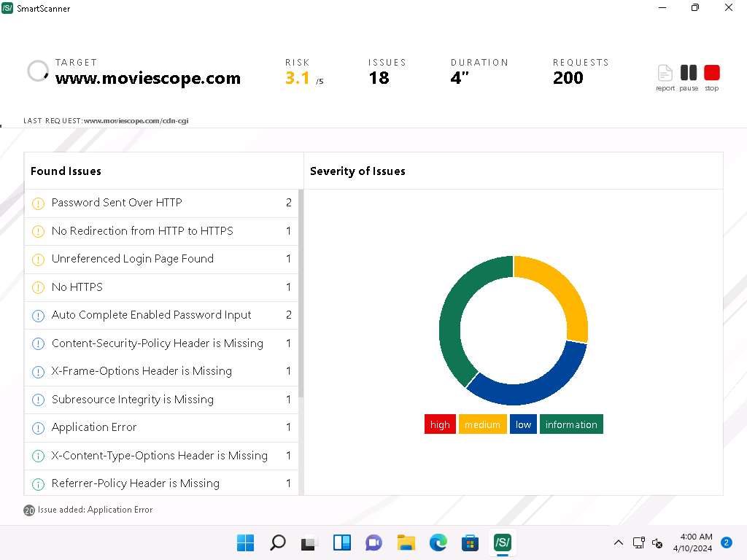
Task: Open Microsoft Edge from the taskbar
Action: [438, 542]
